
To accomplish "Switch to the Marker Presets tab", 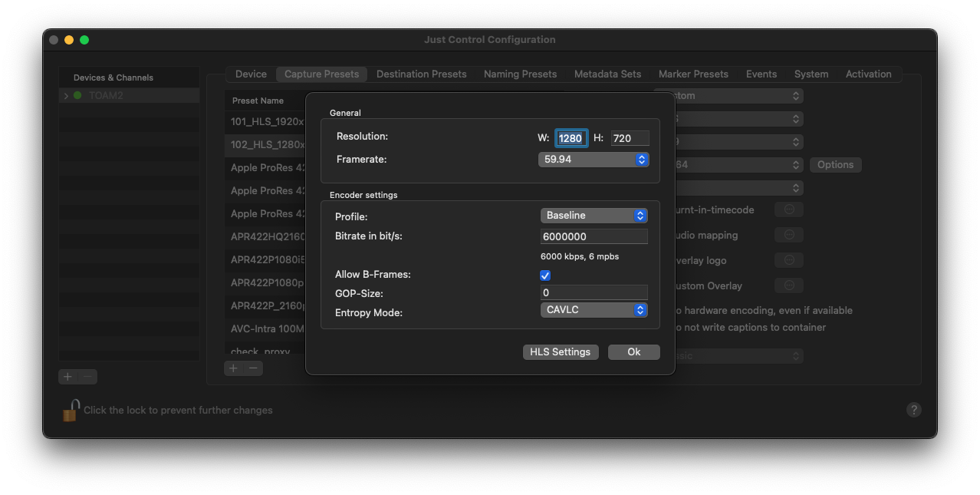I will (x=693, y=74).
